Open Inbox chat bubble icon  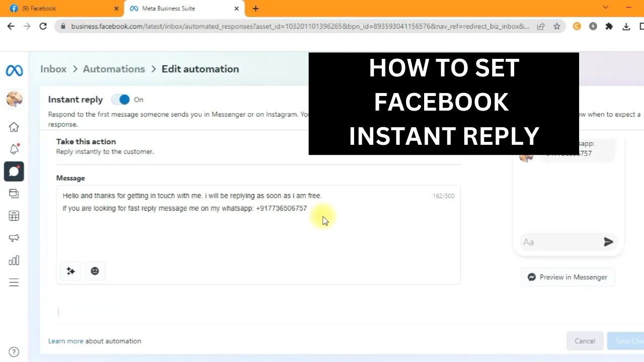[x=14, y=171]
